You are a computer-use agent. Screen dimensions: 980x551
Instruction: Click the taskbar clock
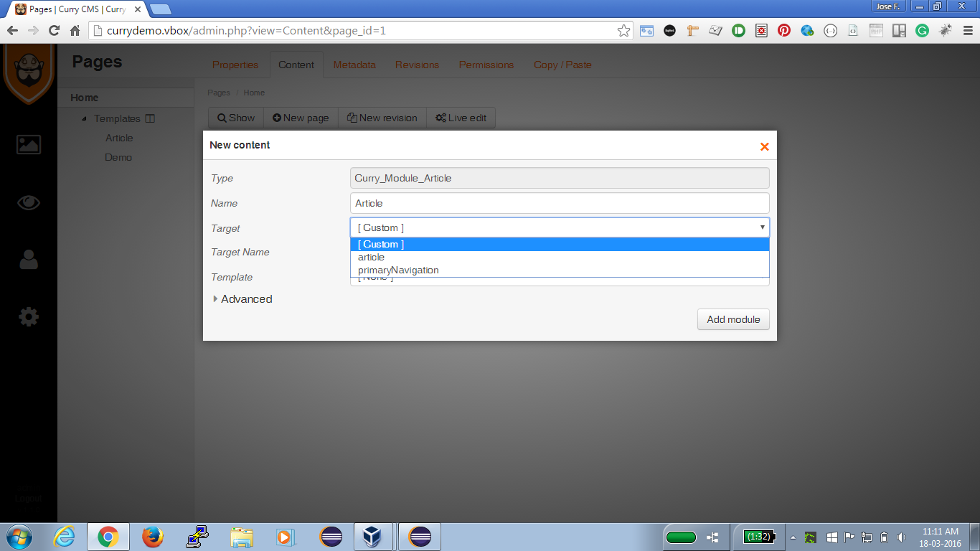(x=941, y=537)
